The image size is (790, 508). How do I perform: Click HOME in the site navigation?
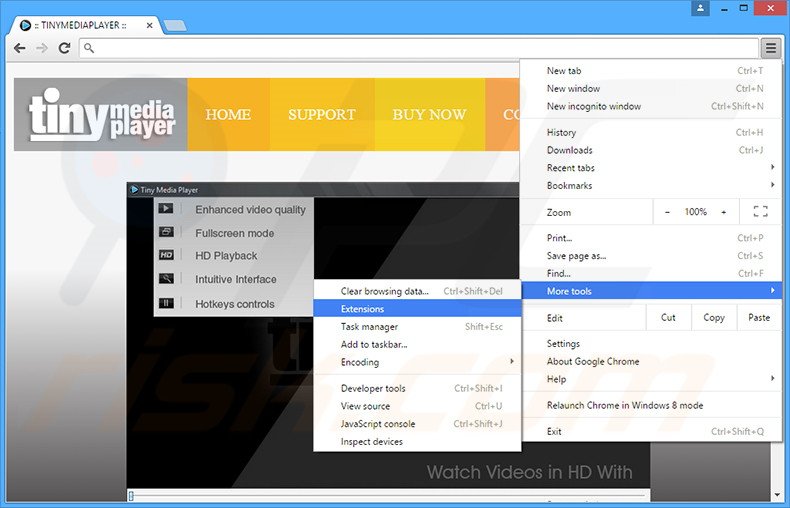tap(228, 114)
